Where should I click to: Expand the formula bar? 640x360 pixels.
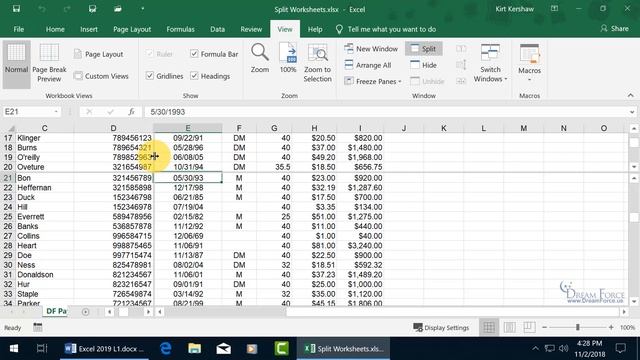coord(632,112)
